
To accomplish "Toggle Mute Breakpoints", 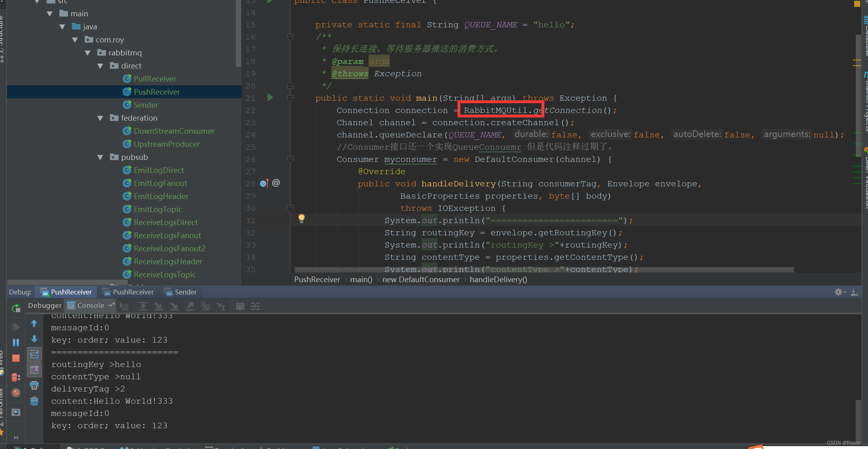I will (16, 393).
